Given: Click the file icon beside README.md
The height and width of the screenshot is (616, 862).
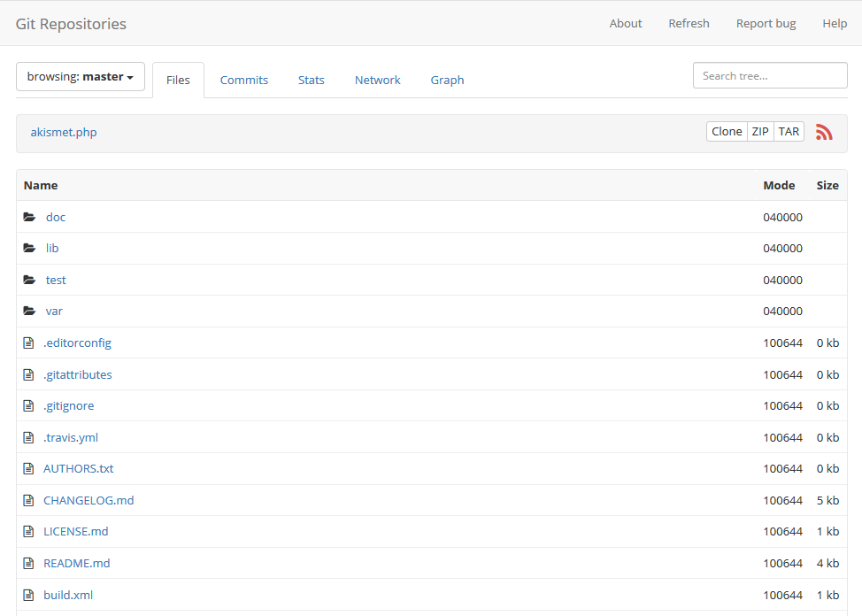Looking at the screenshot, I should 29,563.
